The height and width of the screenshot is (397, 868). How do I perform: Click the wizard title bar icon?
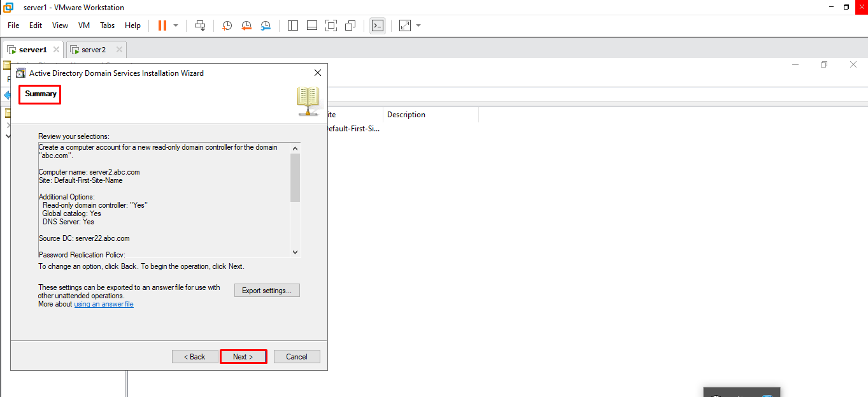click(20, 73)
